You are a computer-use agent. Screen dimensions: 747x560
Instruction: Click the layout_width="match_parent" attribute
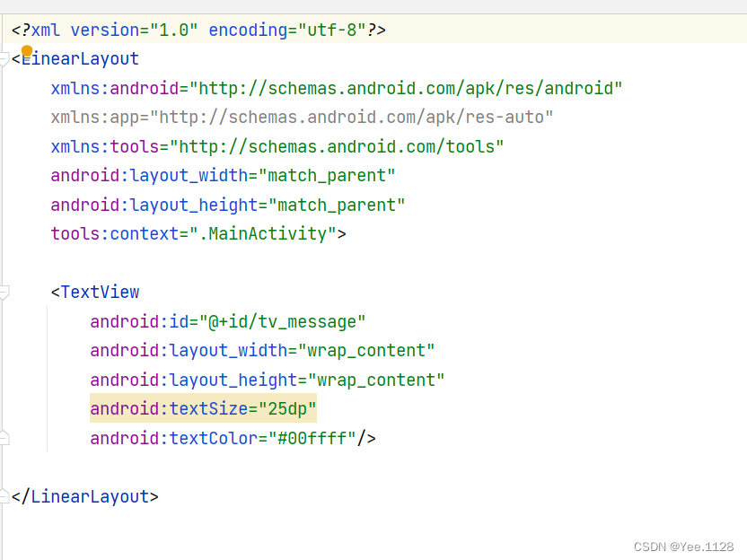pos(223,176)
